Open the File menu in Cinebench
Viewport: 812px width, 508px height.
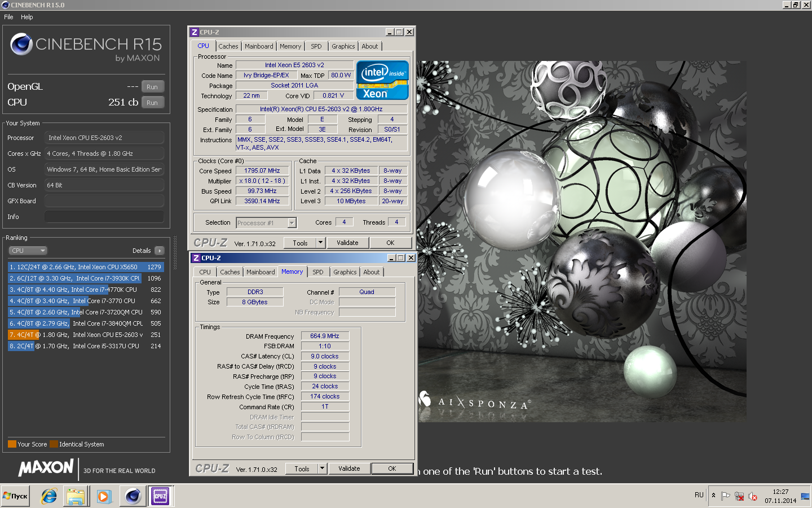click(8, 17)
